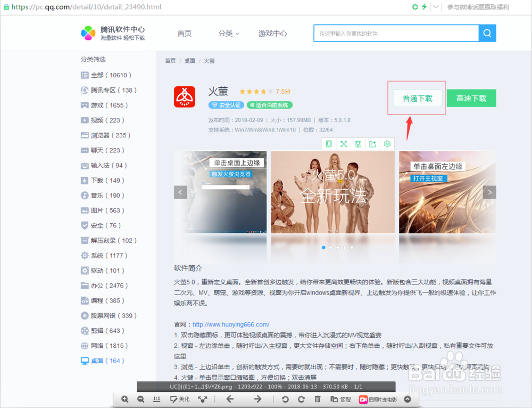
Task: Show previous screenshot with carousel left arrow
Action: tap(180, 192)
